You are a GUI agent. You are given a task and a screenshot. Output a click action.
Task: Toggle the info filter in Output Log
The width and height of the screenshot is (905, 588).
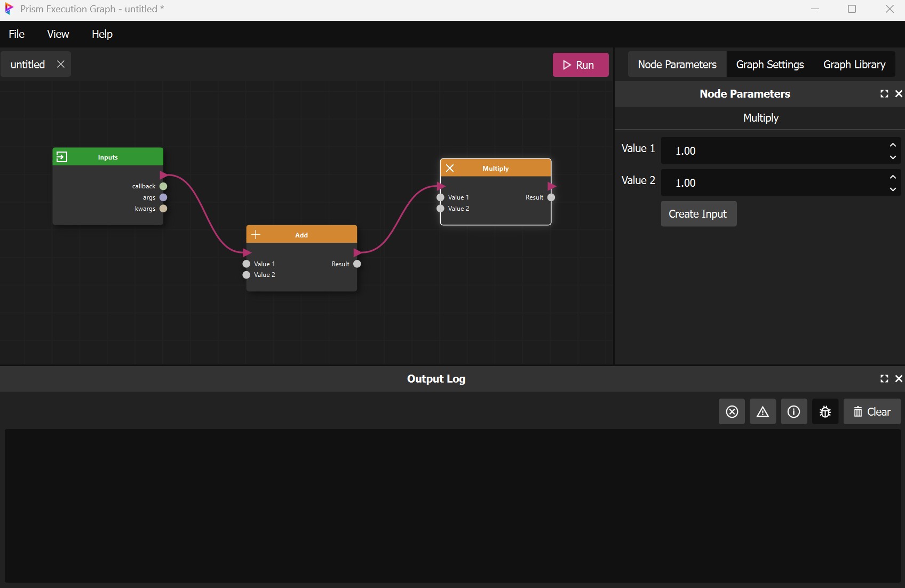[793, 412]
